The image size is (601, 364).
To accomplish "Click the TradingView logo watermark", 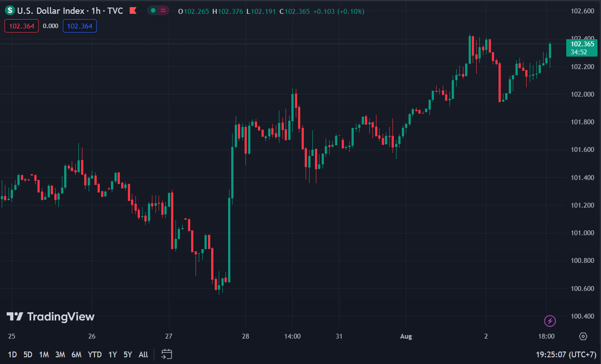I will (x=50, y=317).
